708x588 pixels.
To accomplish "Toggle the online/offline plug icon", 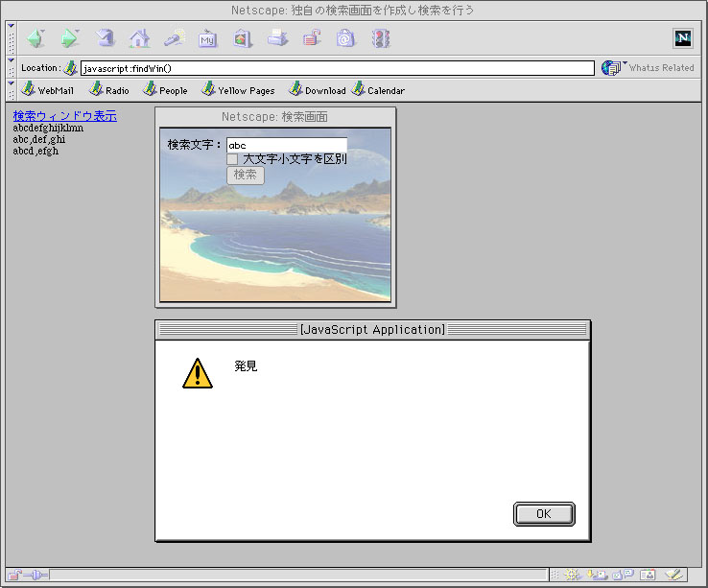I will pyautogui.click(x=36, y=575).
